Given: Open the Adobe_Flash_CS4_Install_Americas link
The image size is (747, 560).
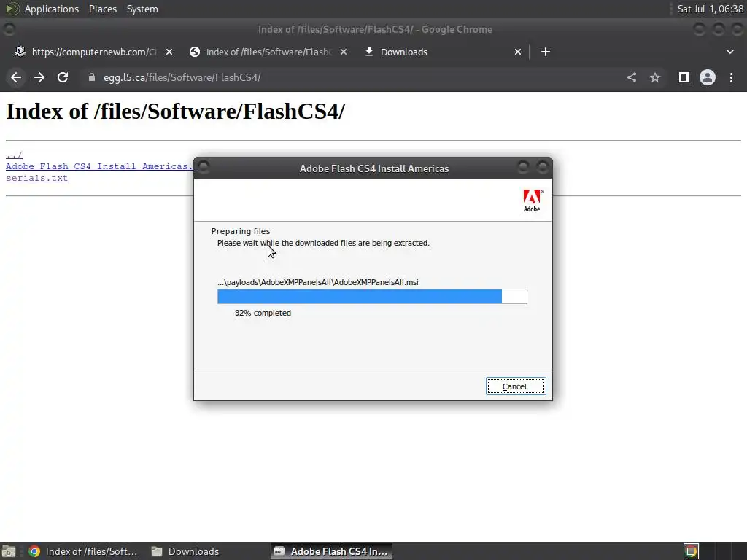Looking at the screenshot, I should click(x=99, y=166).
